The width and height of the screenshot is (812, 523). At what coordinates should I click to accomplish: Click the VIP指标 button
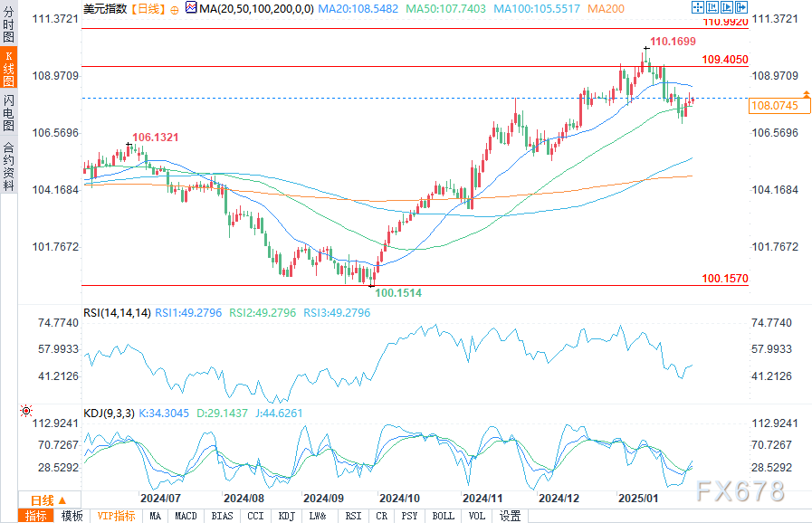[x=116, y=516]
